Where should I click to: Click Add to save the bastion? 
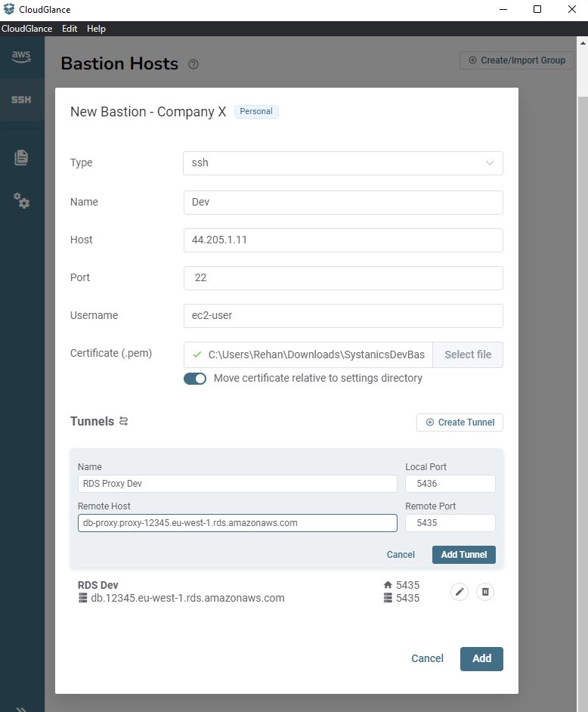(481, 658)
